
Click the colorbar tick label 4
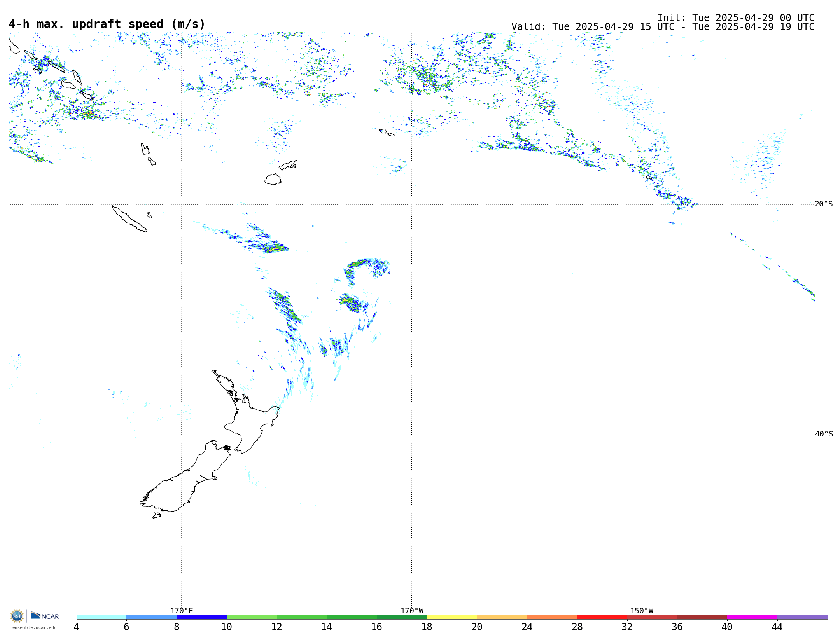(77, 627)
